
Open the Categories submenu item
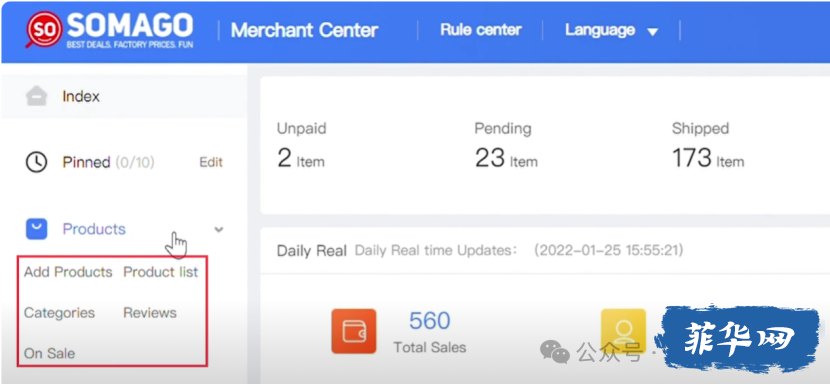pos(59,312)
